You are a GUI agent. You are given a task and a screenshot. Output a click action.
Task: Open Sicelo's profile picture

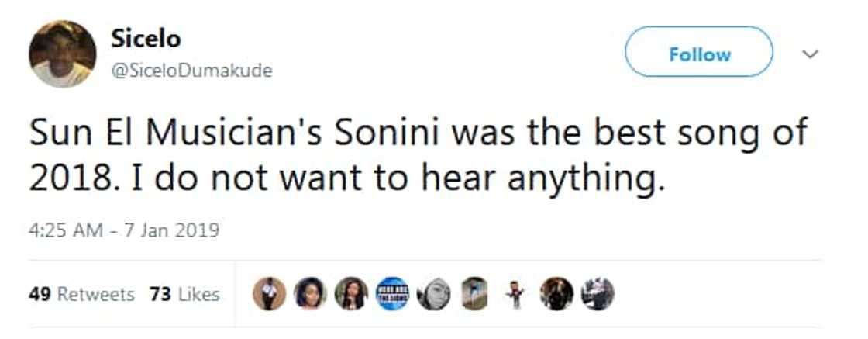pos(62,54)
